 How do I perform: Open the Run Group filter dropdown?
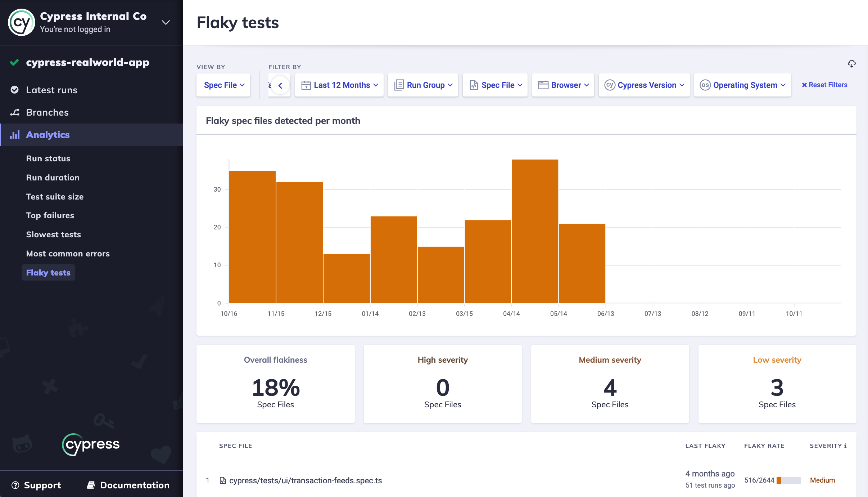(423, 85)
